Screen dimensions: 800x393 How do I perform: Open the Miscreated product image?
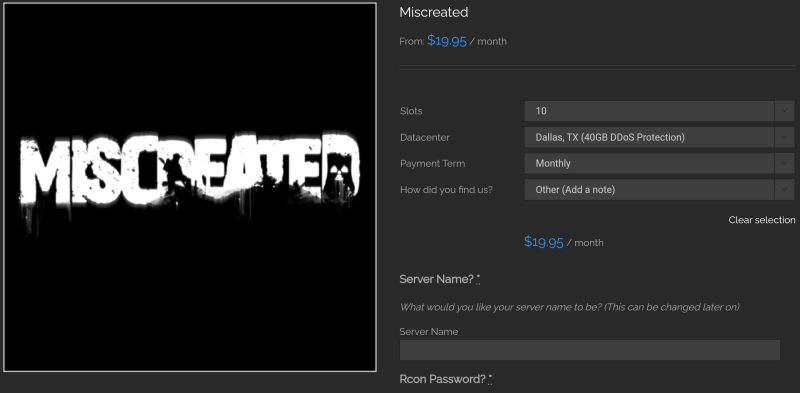pyautogui.click(x=190, y=187)
